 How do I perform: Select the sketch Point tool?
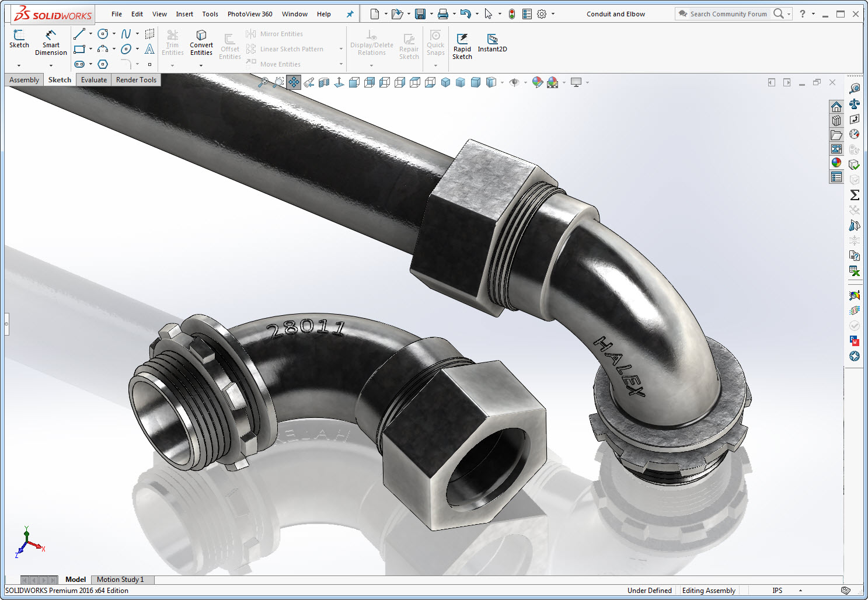click(149, 64)
